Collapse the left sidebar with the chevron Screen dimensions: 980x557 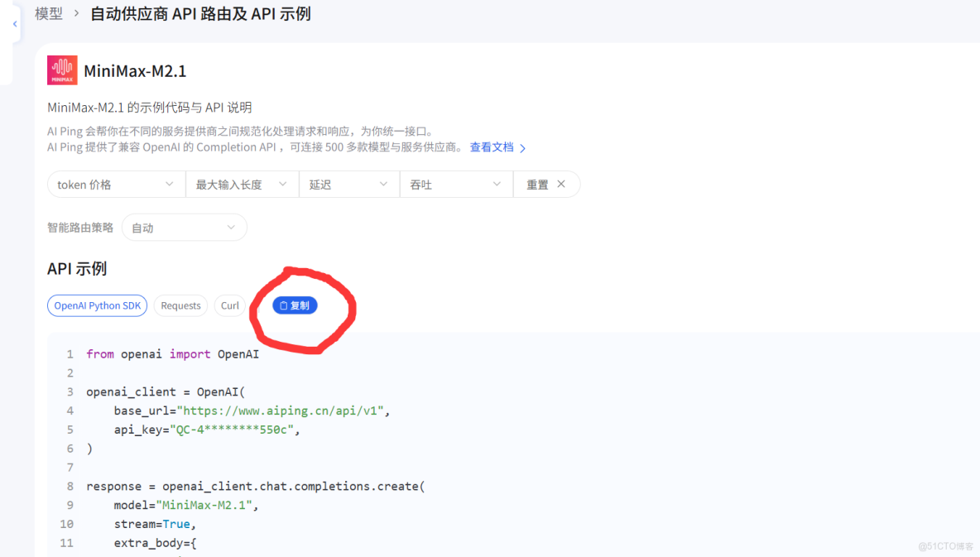[14, 23]
